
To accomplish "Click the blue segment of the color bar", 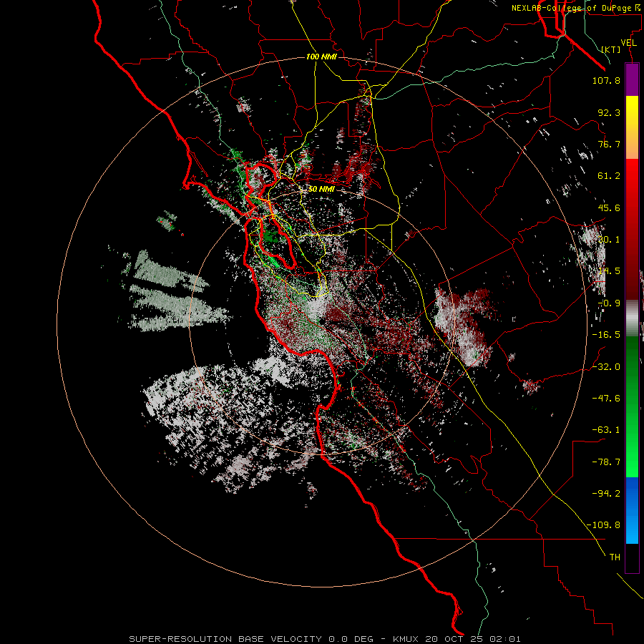I will click(x=632, y=509).
